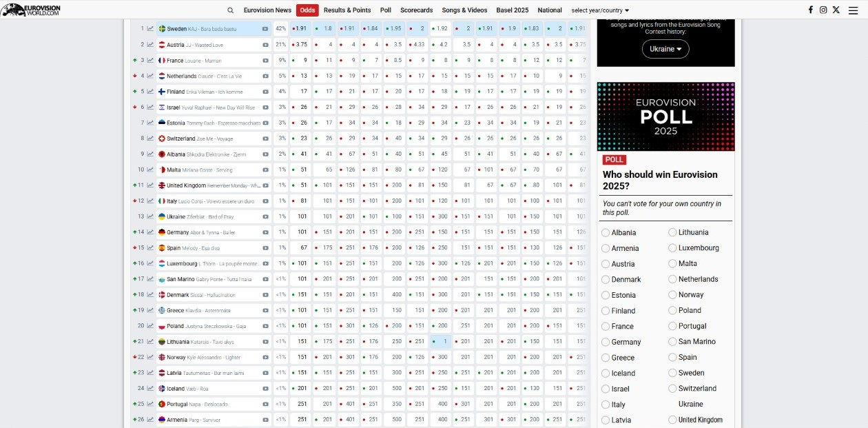Vote Finland radio button in poll
868x428 pixels.
pyautogui.click(x=606, y=311)
